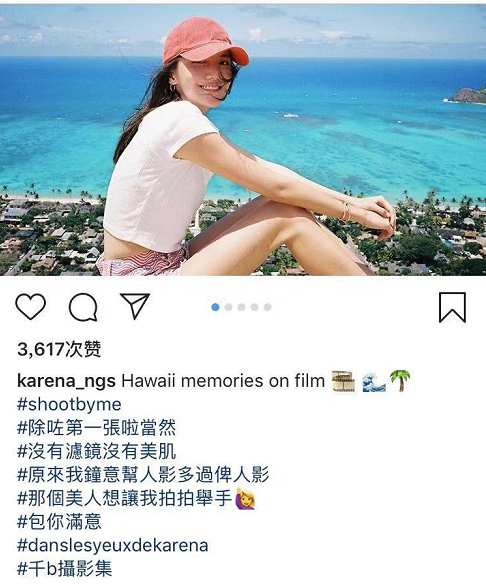The height and width of the screenshot is (587, 486).
Task: Jump to second carousel dot
Action: click(228, 307)
